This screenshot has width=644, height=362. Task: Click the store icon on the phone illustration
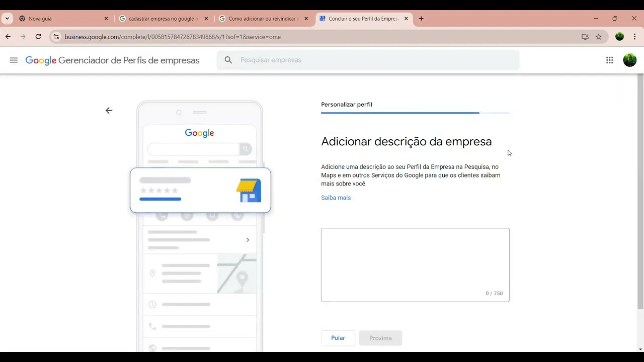249,191
